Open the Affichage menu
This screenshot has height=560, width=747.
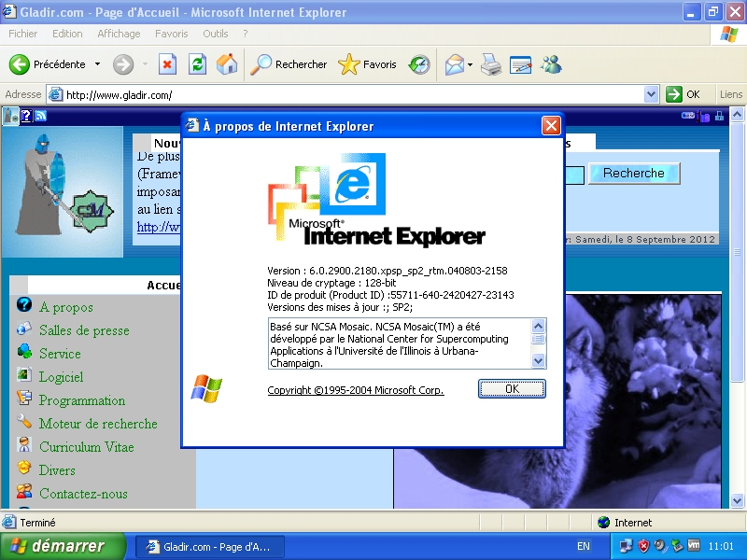[x=119, y=34]
